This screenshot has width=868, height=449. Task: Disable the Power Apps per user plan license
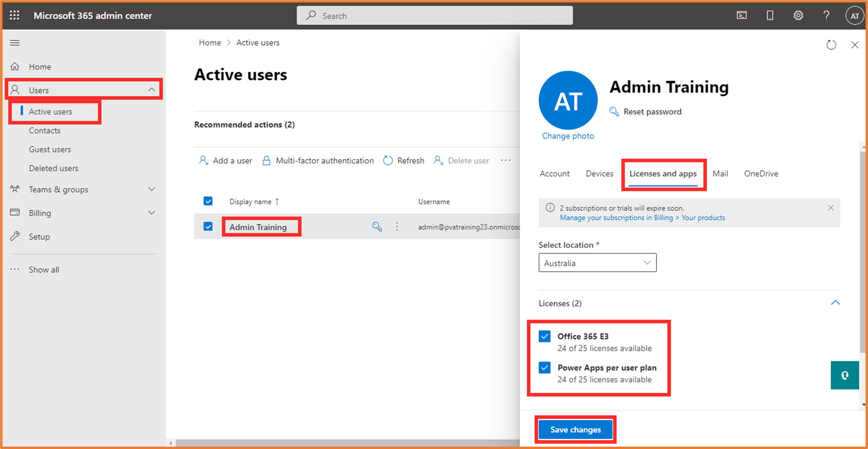point(545,368)
